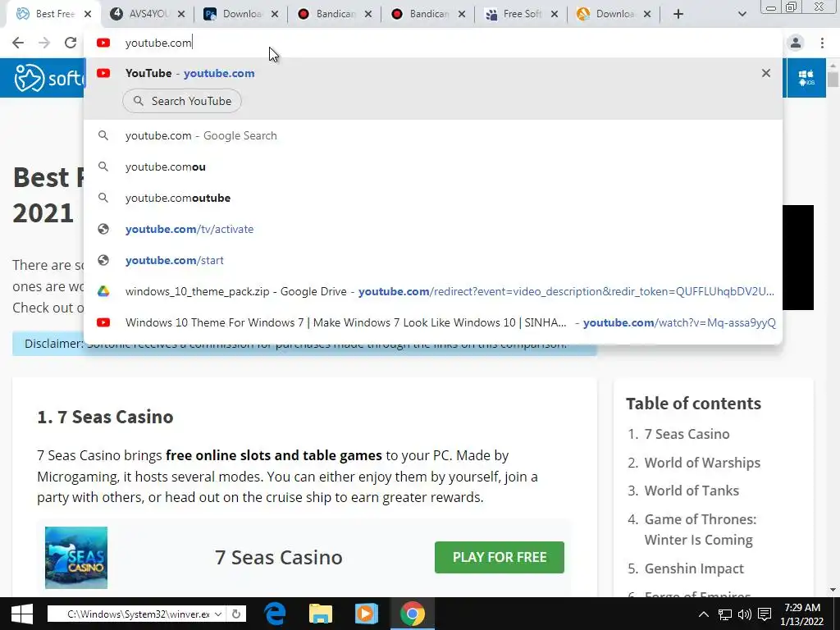Pick the youtube.comou search suggestion

pos(433,167)
